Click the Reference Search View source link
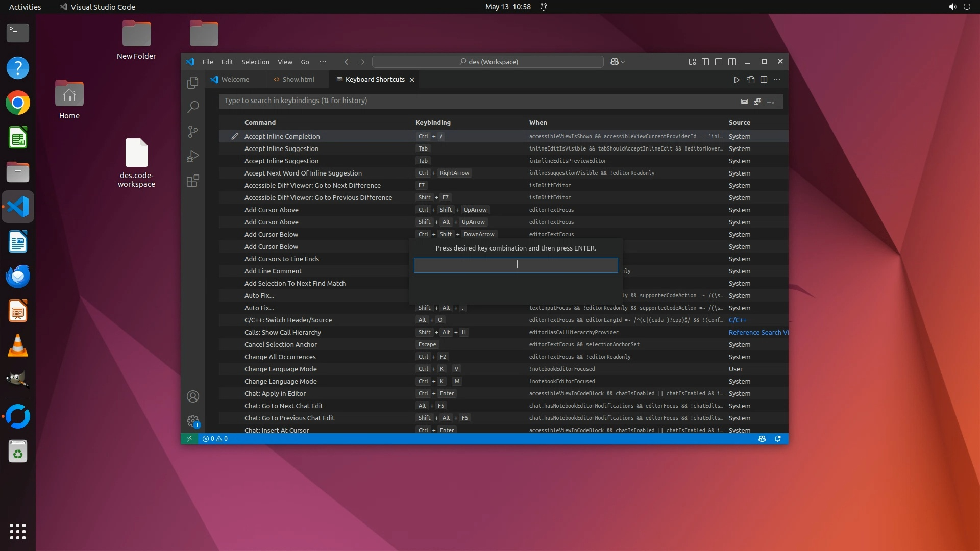 (x=757, y=332)
